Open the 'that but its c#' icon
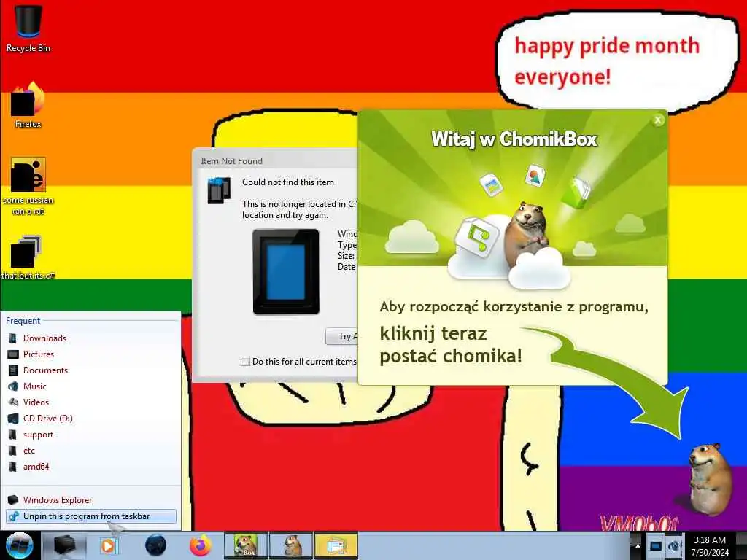This screenshot has height=560, width=747. click(28, 257)
